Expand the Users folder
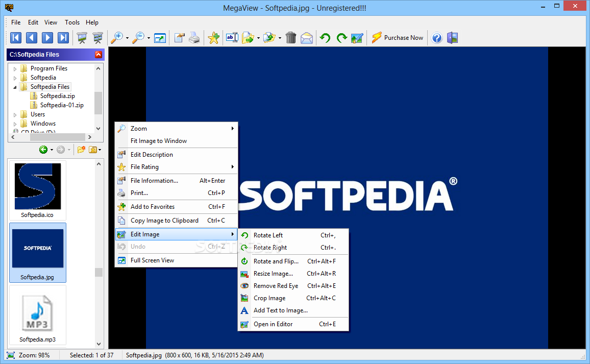Screen dimensions: 590x364 point(15,115)
